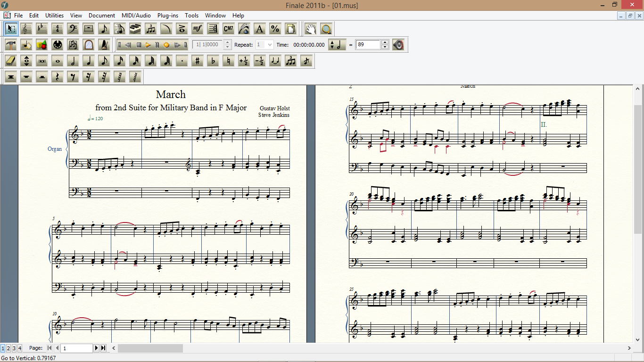Image resolution: width=644 pixels, height=362 pixels.
Task: Click the tempo field showing 89
Action: tap(368, 45)
